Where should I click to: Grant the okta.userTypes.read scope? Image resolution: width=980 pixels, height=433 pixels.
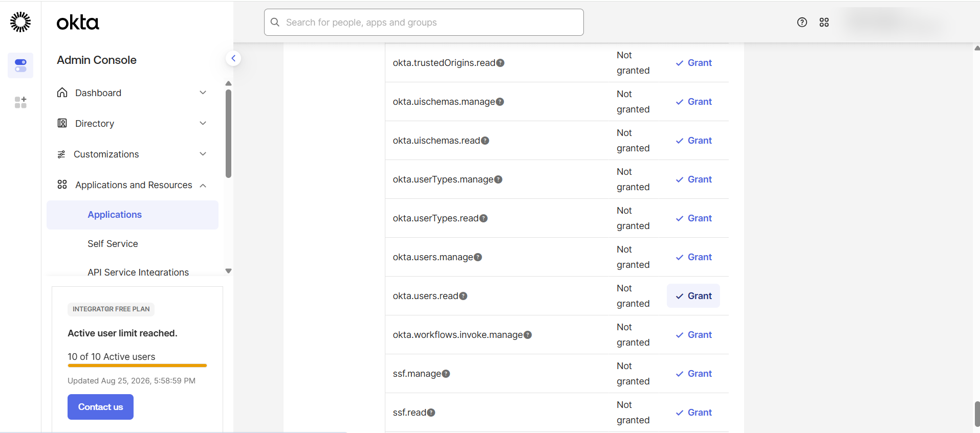coord(693,218)
